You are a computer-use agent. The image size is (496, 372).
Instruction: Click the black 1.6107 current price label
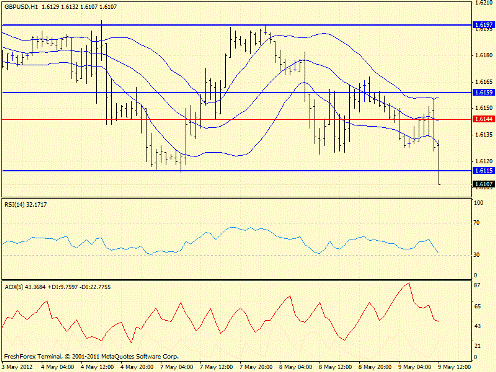point(484,184)
